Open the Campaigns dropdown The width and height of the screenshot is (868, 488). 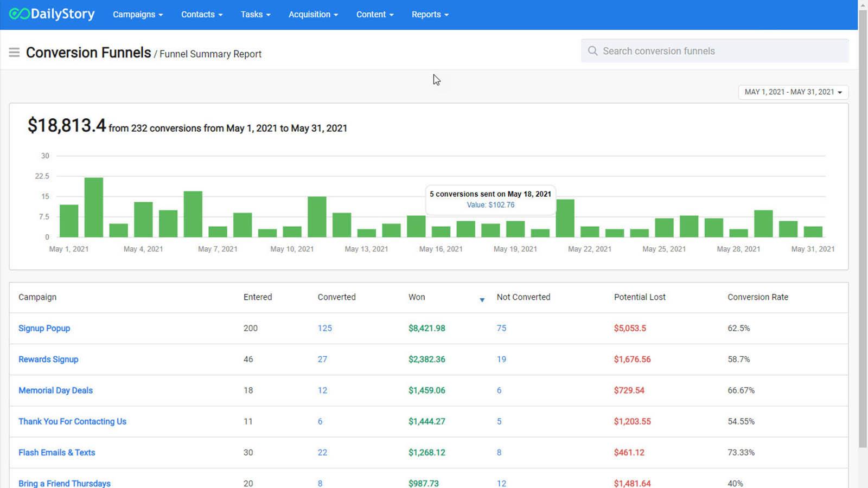137,15
